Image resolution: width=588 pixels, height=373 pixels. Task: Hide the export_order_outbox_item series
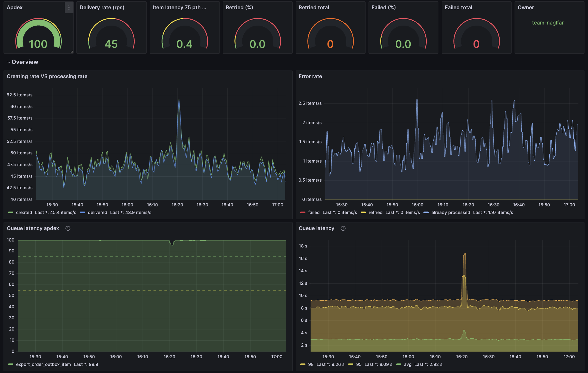[44, 364]
